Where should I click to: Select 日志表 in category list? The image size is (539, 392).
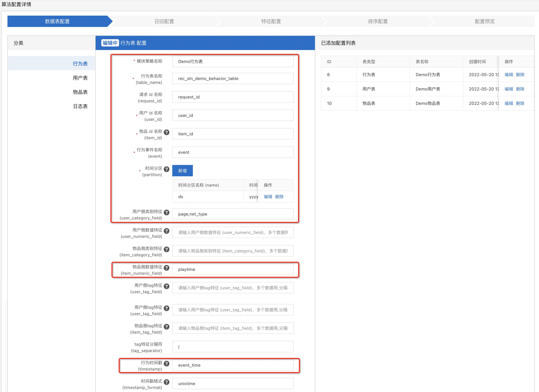[80, 106]
